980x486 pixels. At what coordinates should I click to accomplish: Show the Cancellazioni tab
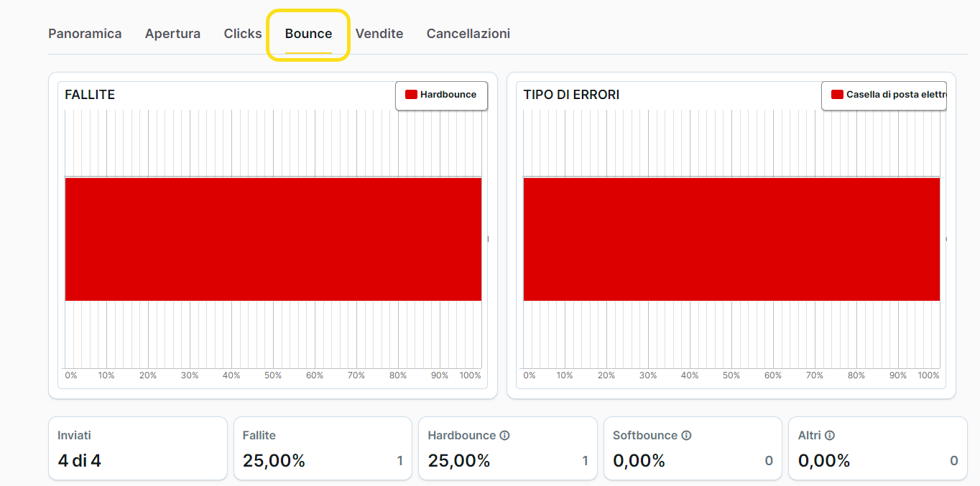pos(468,34)
